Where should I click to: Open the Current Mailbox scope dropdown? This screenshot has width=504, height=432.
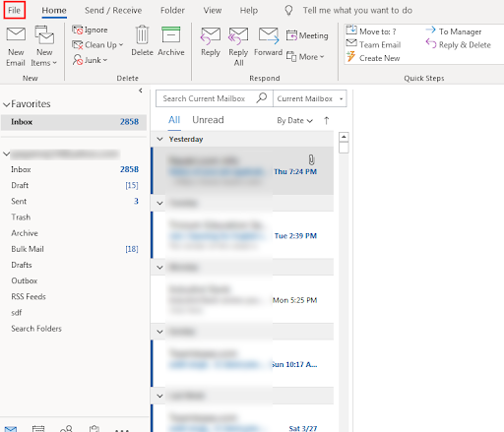[310, 98]
